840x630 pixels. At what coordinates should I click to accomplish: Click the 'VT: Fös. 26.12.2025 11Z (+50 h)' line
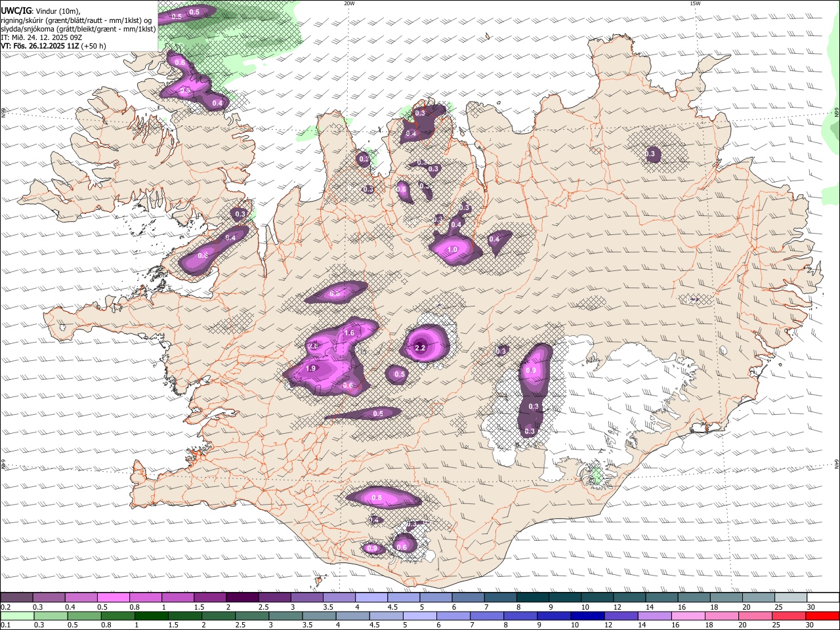pyautogui.click(x=53, y=46)
